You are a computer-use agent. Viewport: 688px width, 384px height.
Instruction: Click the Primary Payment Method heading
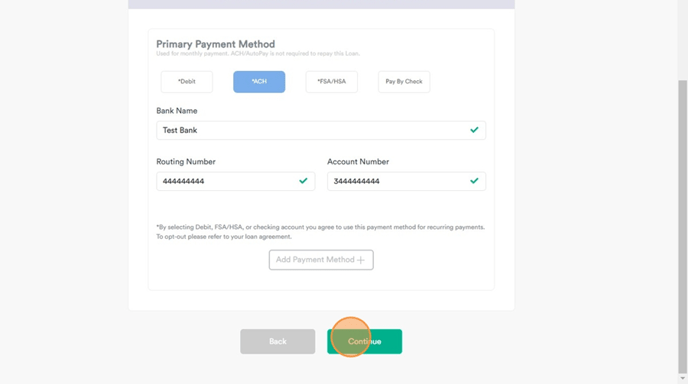(215, 44)
